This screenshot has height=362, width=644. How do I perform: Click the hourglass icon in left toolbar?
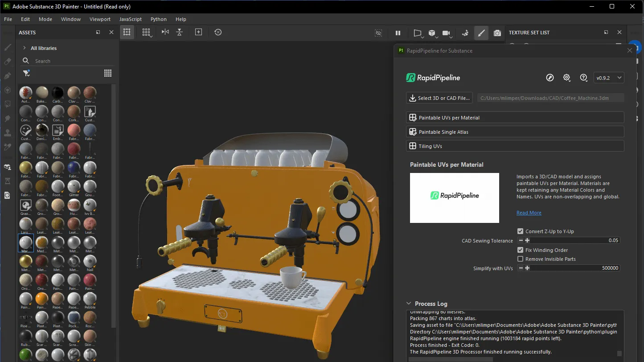(8, 181)
